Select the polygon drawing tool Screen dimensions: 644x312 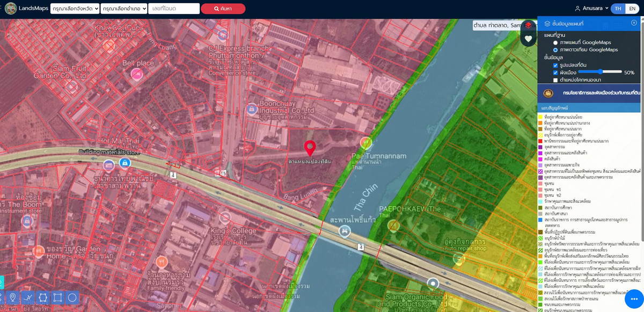coord(43,298)
